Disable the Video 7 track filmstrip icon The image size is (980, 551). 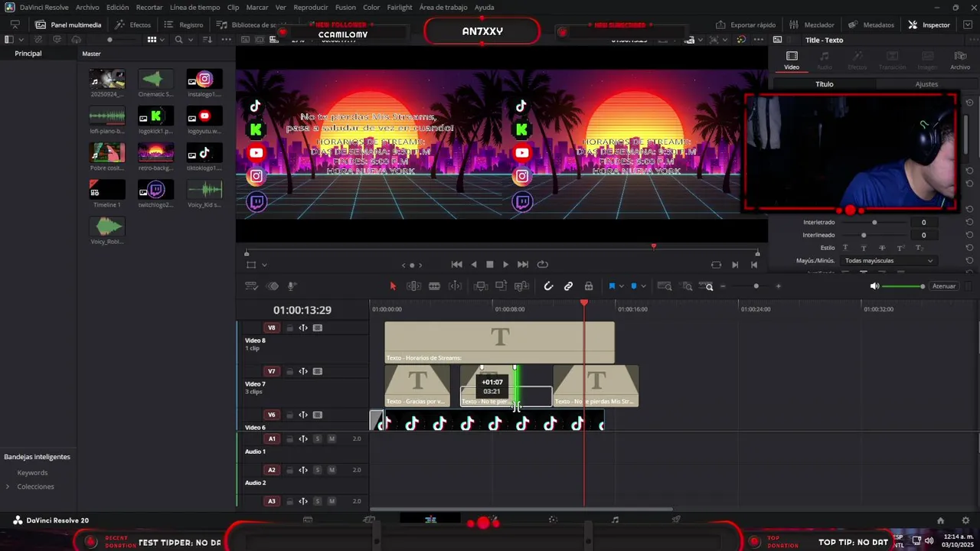[x=318, y=372]
